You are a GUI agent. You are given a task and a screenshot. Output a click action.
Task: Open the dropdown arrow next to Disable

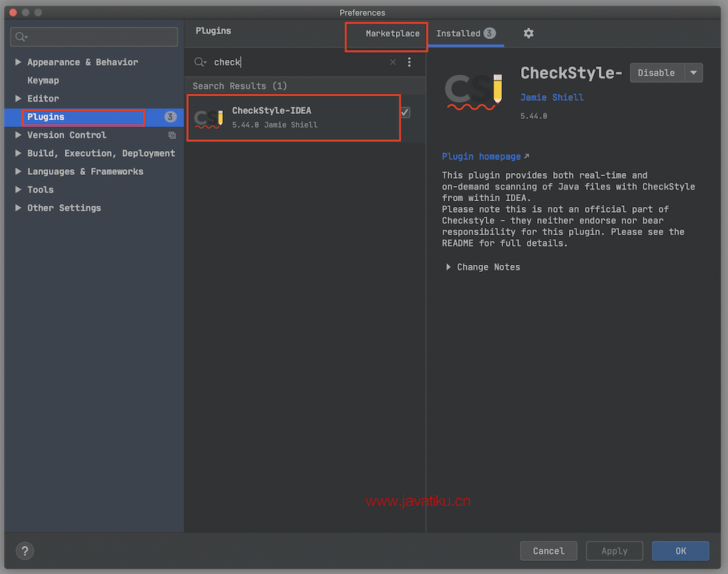(x=694, y=73)
